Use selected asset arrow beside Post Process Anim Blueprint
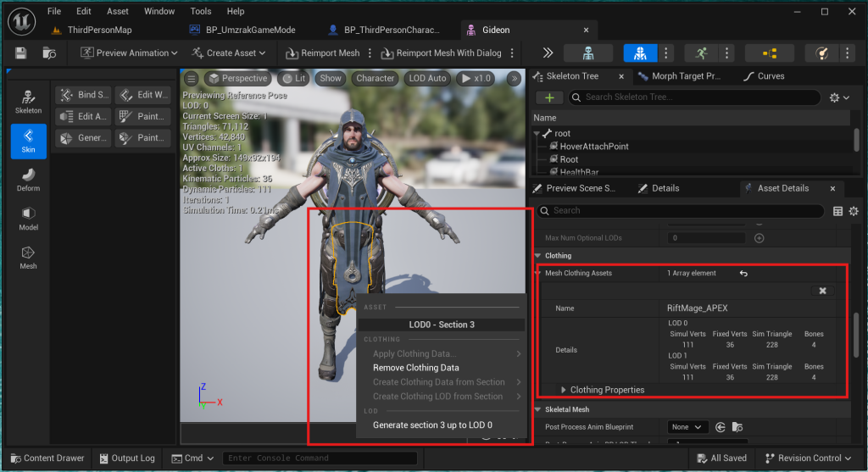 (721, 426)
